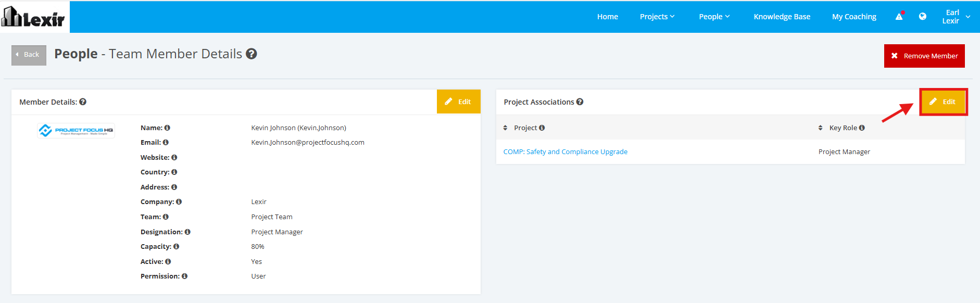Select the name Kevin Johnson (Kevin.Johnson)
The image size is (980, 303).
click(x=298, y=128)
